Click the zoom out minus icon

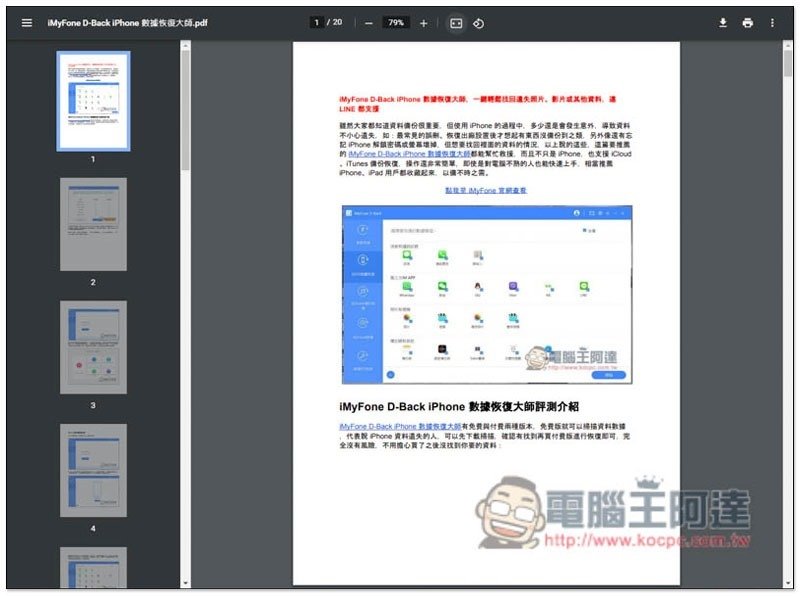369,23
